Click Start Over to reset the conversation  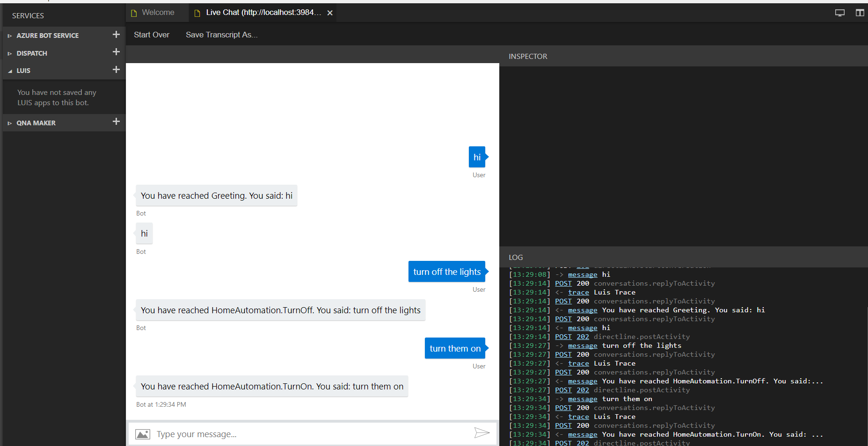point(152,34)
